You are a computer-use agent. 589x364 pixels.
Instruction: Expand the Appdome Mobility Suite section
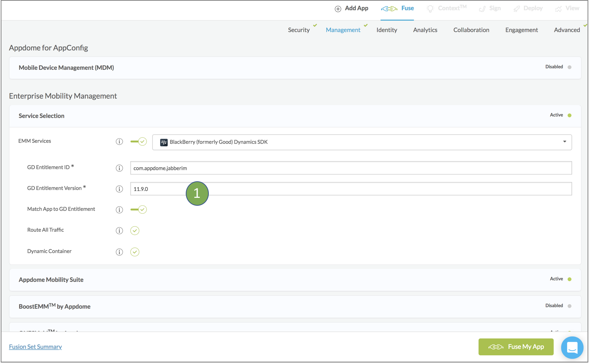(x=295, y=279)
